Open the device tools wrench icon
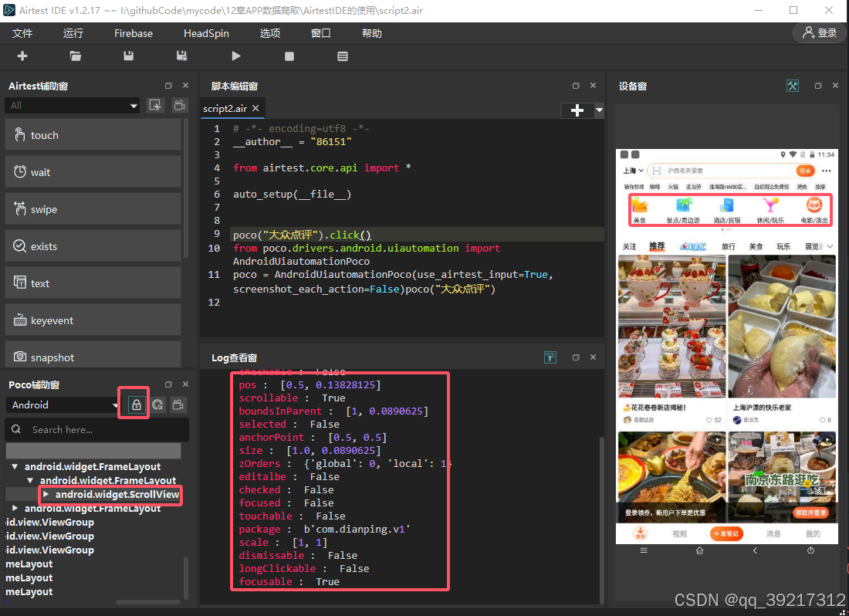This screenshot has height=616, width=849. pos(792,86)
